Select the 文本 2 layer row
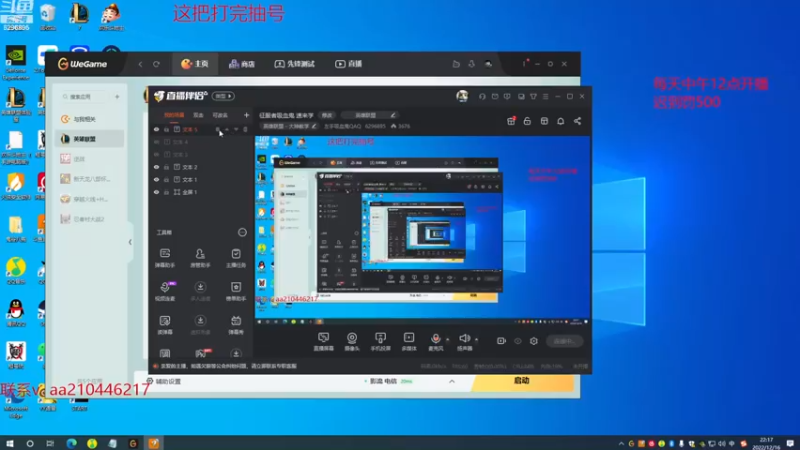Image resolution: width=800 pixels, height=450 pixels. (x=201, y=167)
